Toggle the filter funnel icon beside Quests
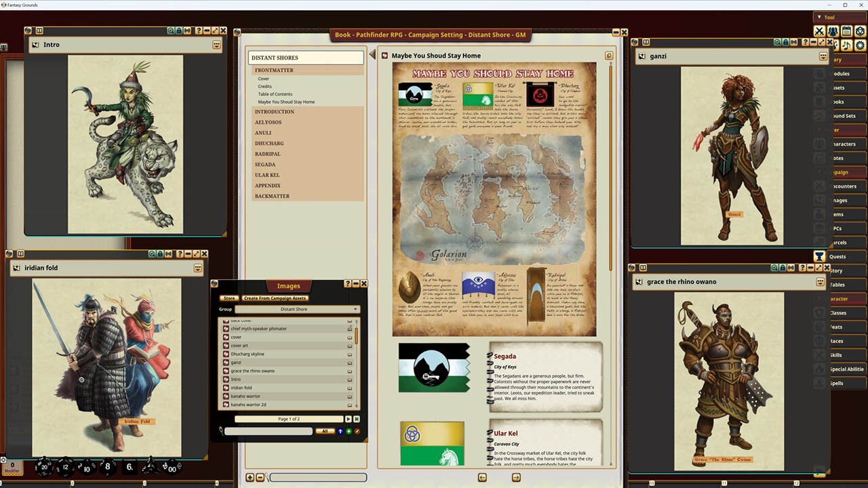This screenshot has width=868, height=488. tap(819, 256)
